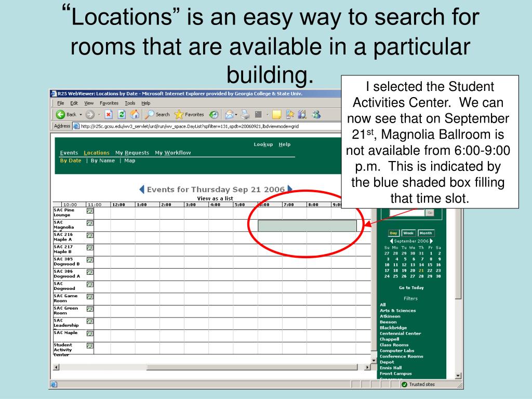The height and width of the screenshot is (399, 532).
Task: Show next month arrow after September 2006
Action: 431,241
